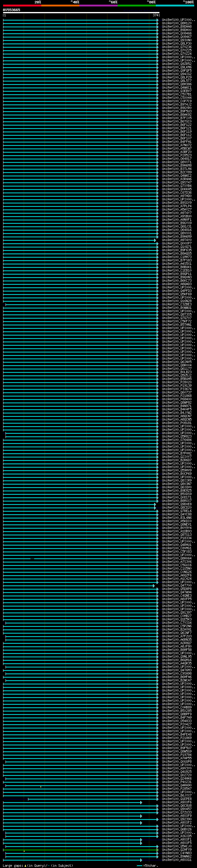Select the query label AV553665

coord(11,10)
